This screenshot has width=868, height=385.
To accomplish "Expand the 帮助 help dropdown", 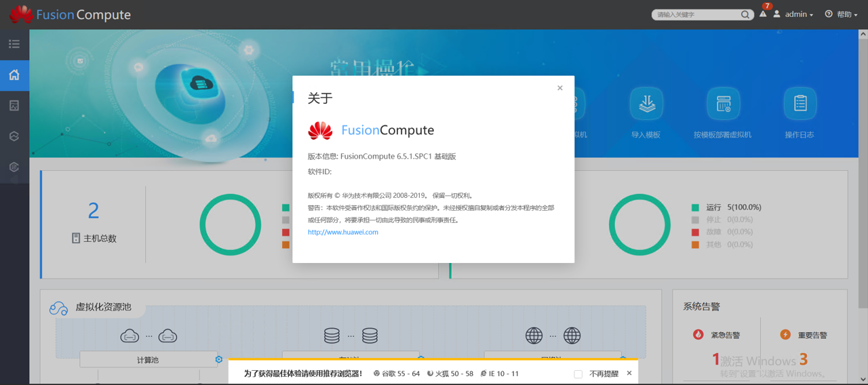I will [x=847, y=14].
